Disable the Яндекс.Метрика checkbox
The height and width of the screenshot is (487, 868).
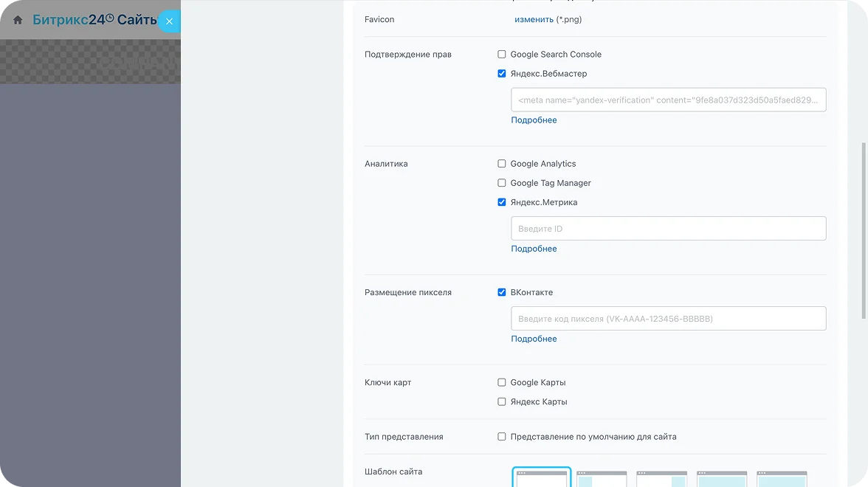coord(502,202)
